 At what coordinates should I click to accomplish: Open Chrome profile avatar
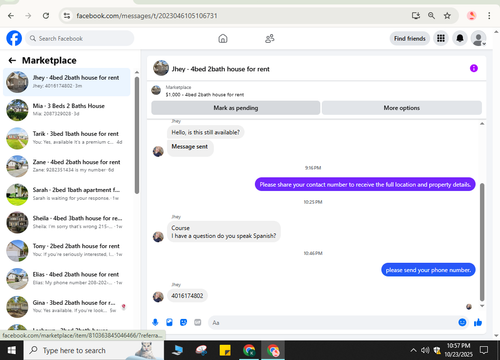(x=471, y=15)
